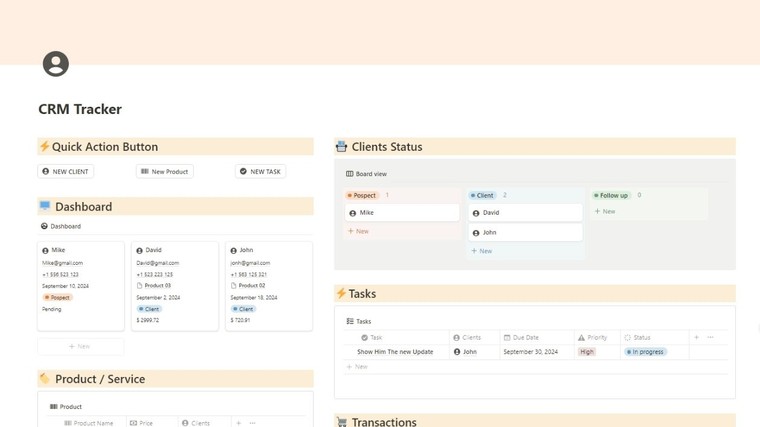The width and height of the screenshot is (760, 427).
Task: Click the Client tag on John's dashboard card
Action: [243, 309]
